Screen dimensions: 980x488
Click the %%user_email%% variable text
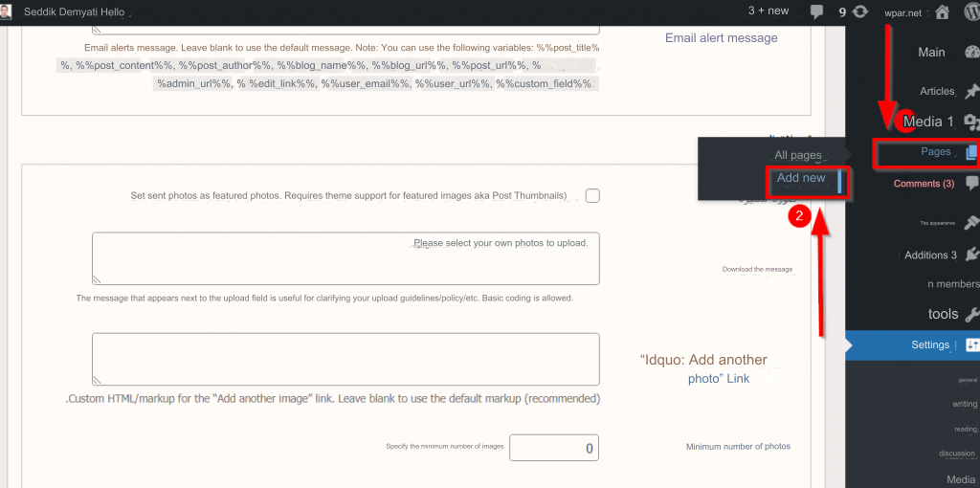tap(367, 83)
